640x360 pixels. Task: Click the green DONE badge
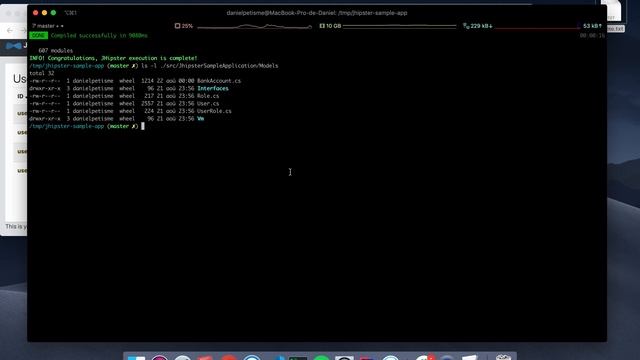38,36
